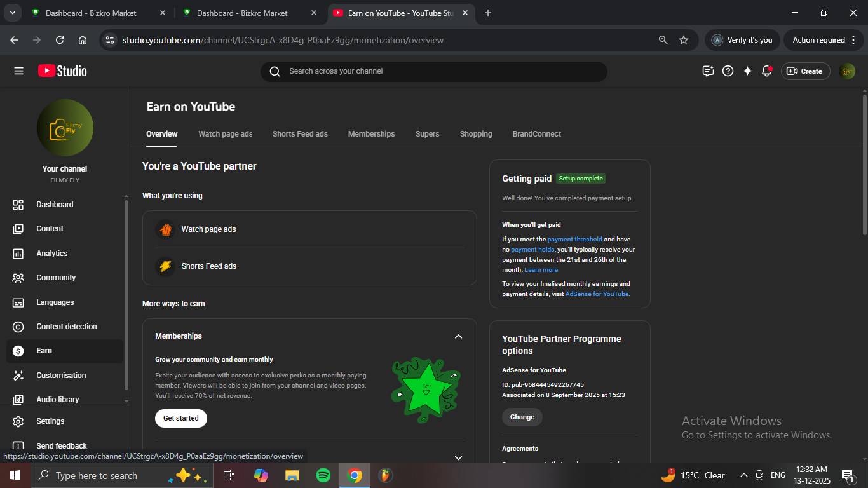The image size is (868, 488).
Task: Open the Send feedback comment icon in header
Action: [708, 71]
